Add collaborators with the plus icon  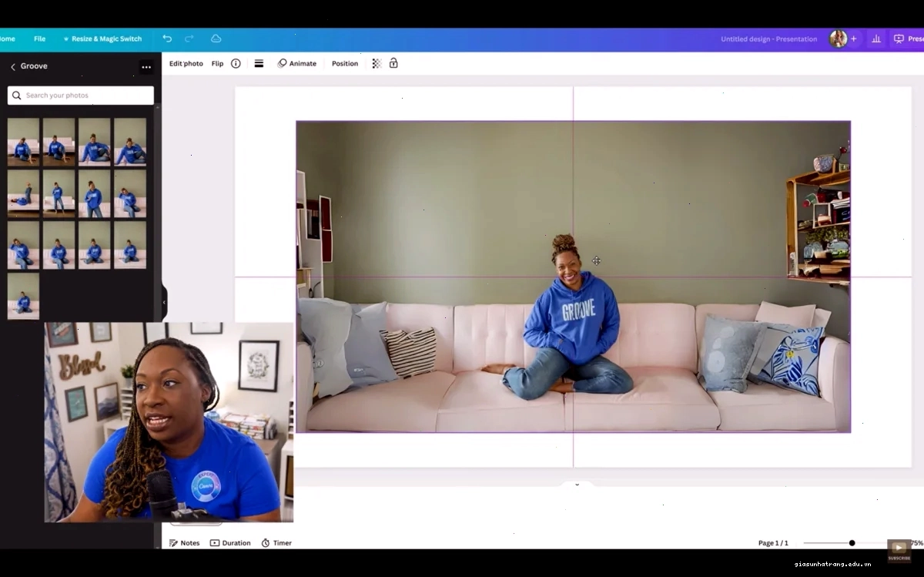853,39
